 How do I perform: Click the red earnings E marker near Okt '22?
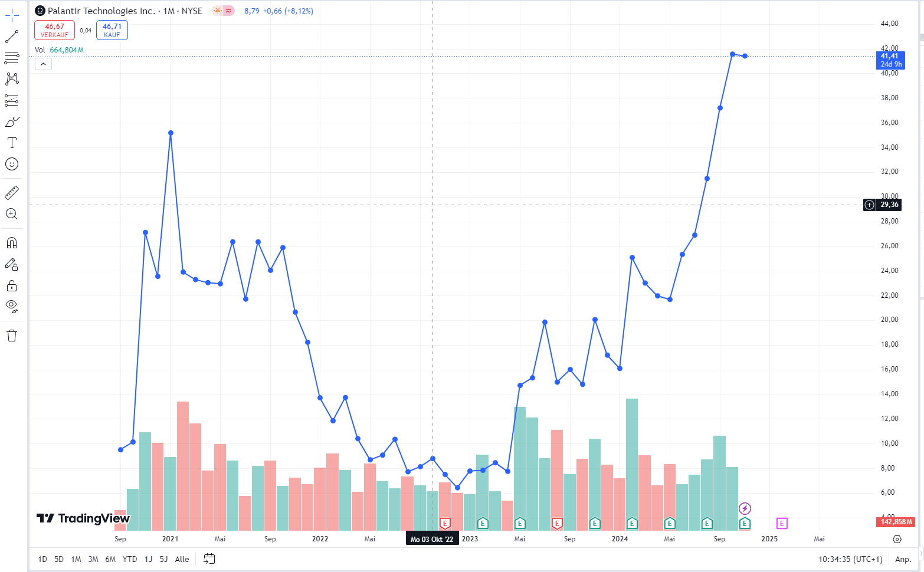pyautogui.click(x=445, y=523)
